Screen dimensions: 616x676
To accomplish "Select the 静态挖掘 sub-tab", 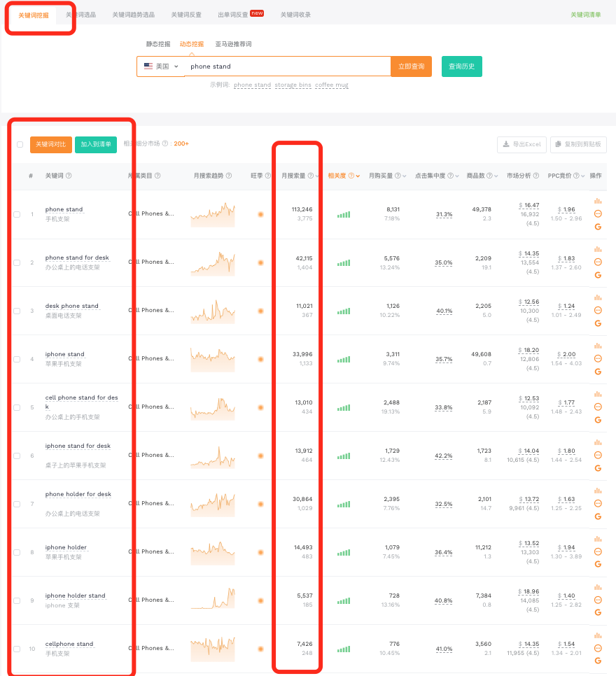I will [x=158, y=44].
